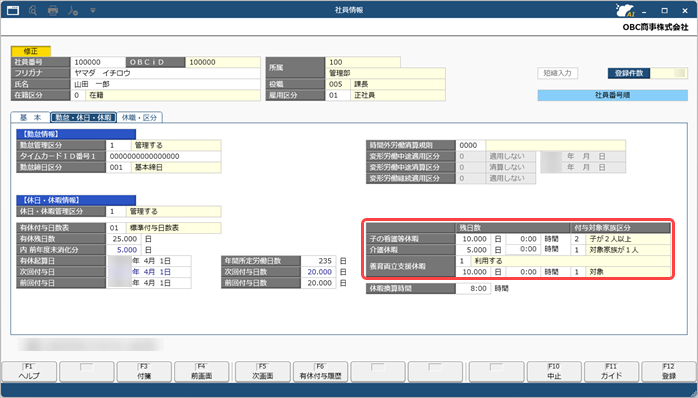
Task: Click the 対象家族が1人 text
Action: point(614,250)
